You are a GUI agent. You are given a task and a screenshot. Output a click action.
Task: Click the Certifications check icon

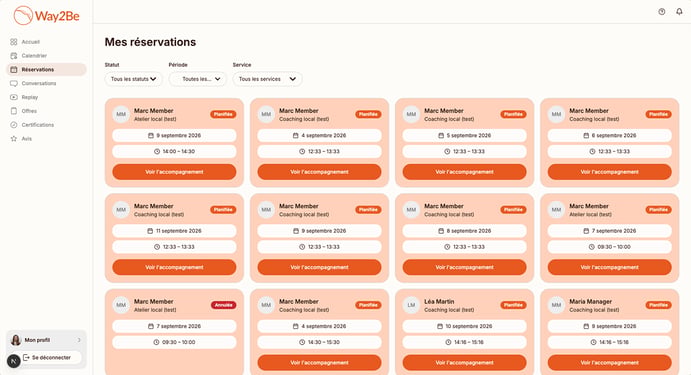[14, 125]
